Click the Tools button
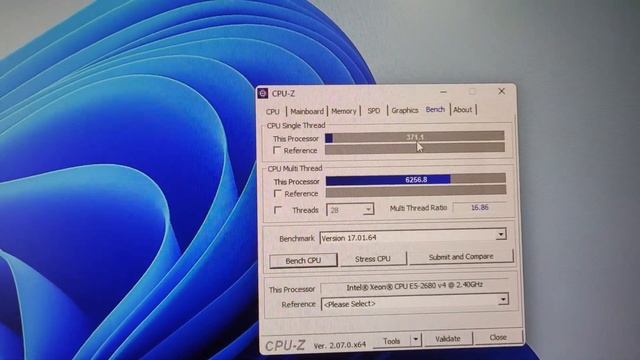This screenshot has width=640, height=360. tap(391, 340)
